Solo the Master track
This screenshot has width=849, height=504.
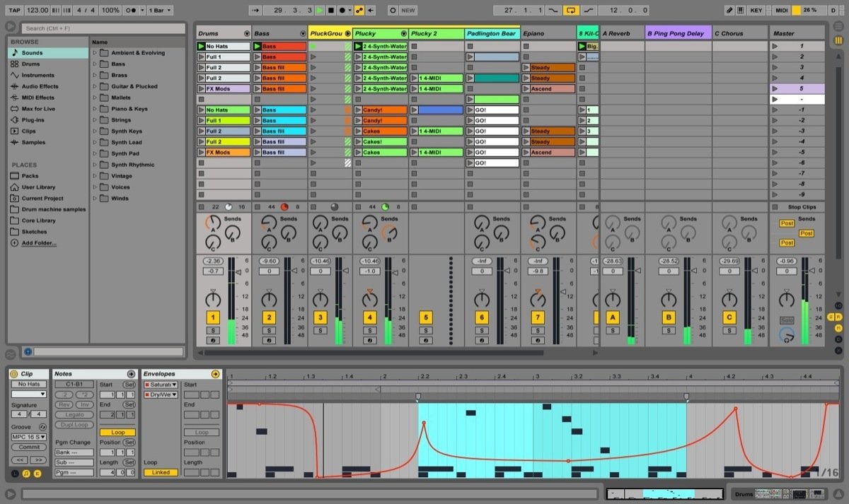tap(787, 320)
